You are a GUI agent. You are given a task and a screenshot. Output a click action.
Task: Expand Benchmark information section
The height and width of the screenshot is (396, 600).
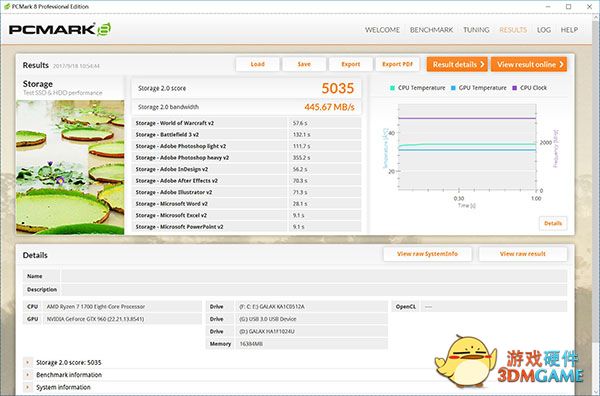[28, 375]
